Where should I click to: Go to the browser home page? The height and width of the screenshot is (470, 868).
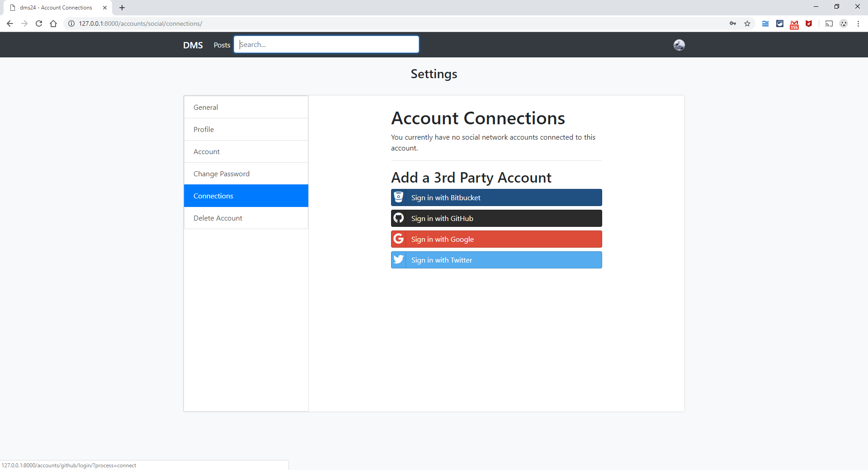[x=53, y=23]
